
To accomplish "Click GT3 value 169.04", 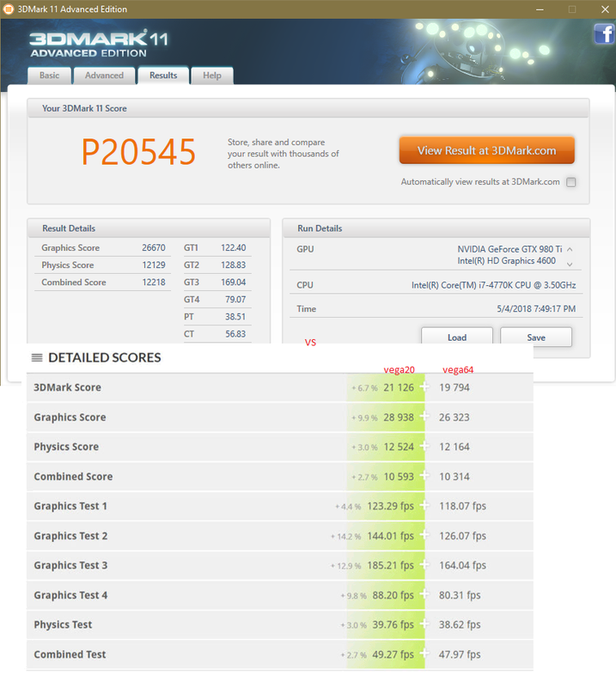I will point(233,283).
